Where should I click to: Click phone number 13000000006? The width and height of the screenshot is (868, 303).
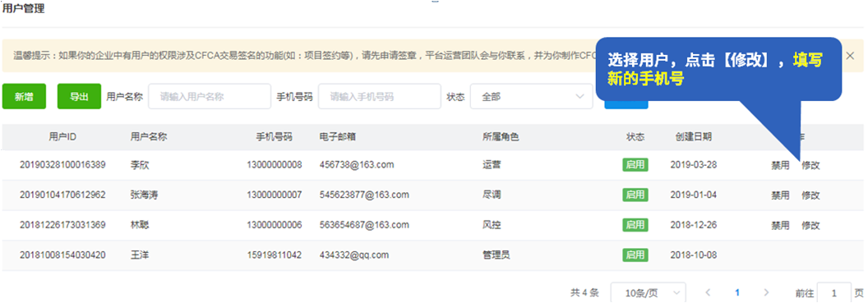pos(274,224)
